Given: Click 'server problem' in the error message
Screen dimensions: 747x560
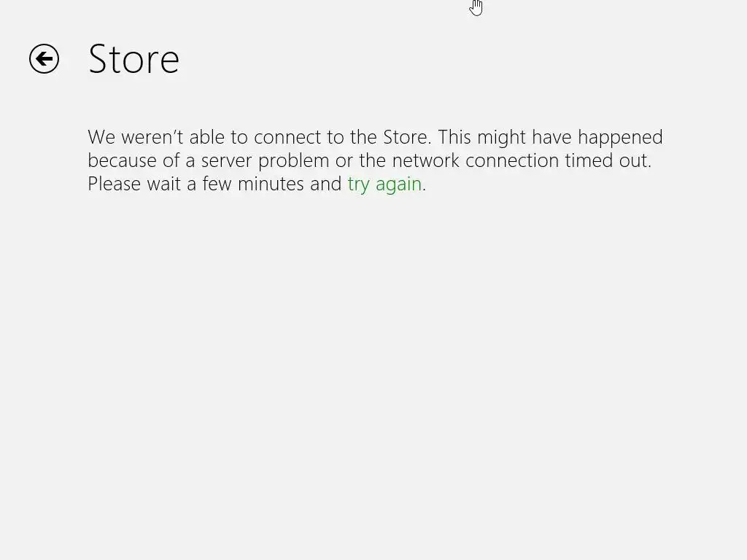Looking at the screenshot, I should coord(265,161).
